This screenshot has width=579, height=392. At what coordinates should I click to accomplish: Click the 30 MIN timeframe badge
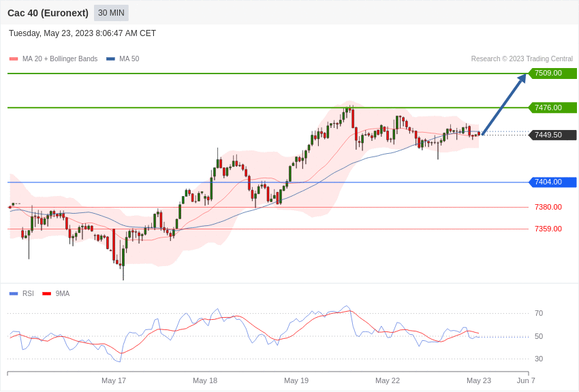(111, 13)
